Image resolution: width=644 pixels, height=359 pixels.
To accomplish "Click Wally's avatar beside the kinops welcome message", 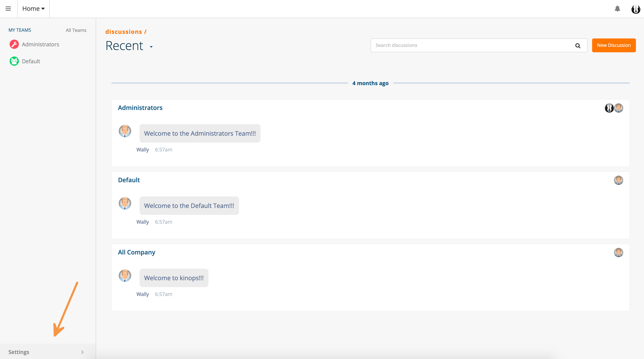I will 125,276.
